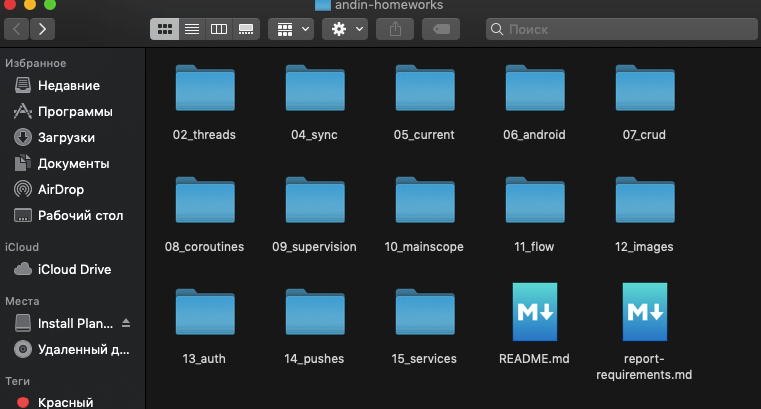Viewport: 761px width, 409px height.
Task: Select the 02_threads folder icon
Action: (205, 88)
